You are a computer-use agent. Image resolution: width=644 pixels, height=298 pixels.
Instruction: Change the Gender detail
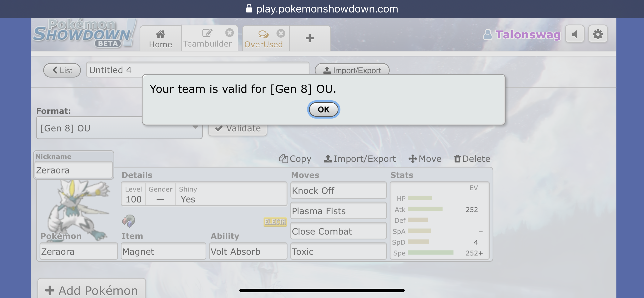[160, 194]
